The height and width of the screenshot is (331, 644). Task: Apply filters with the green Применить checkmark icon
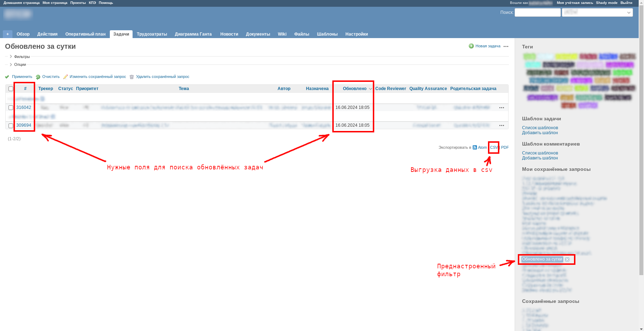(7, 77)
